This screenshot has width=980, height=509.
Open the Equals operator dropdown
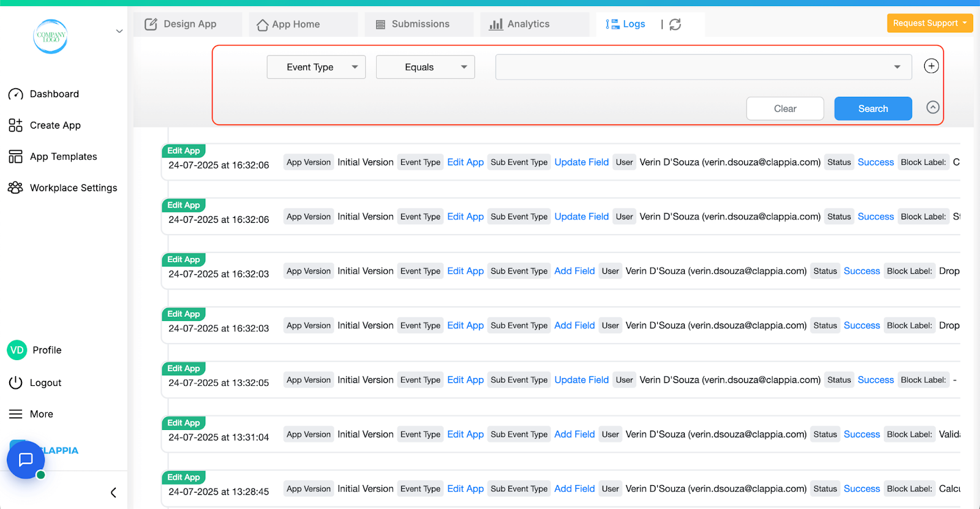tap(425, 67)
